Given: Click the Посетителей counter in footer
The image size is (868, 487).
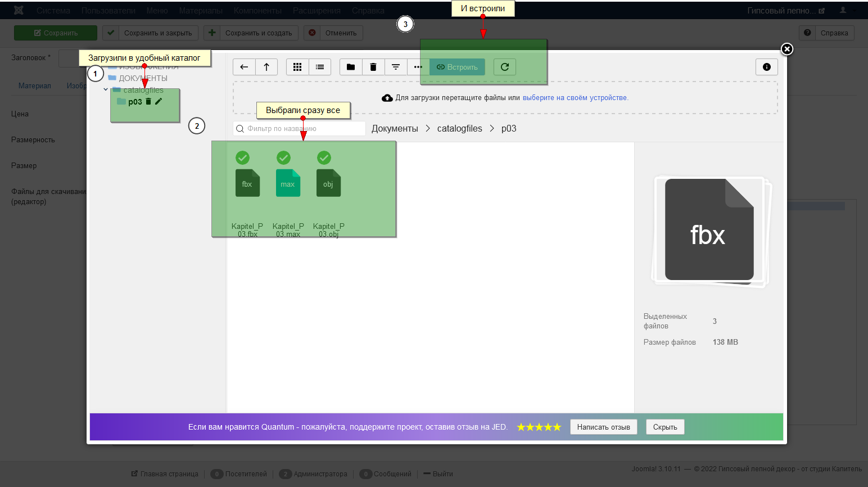Looking at the screenshot, I should [x=239, y=474].
